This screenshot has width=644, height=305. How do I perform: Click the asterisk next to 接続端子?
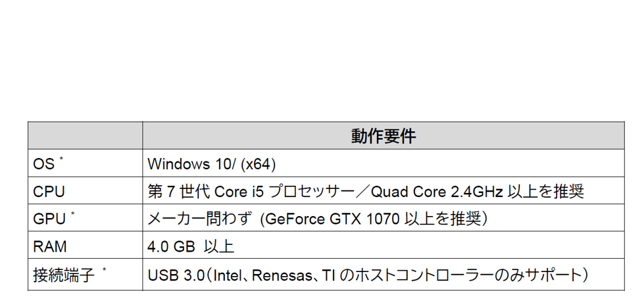105,269
